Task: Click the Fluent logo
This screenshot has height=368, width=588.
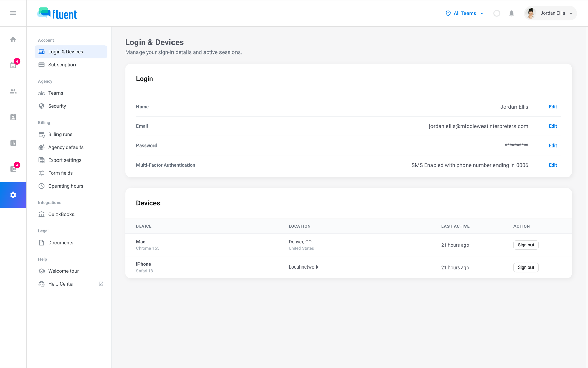Action: [57, 13]
